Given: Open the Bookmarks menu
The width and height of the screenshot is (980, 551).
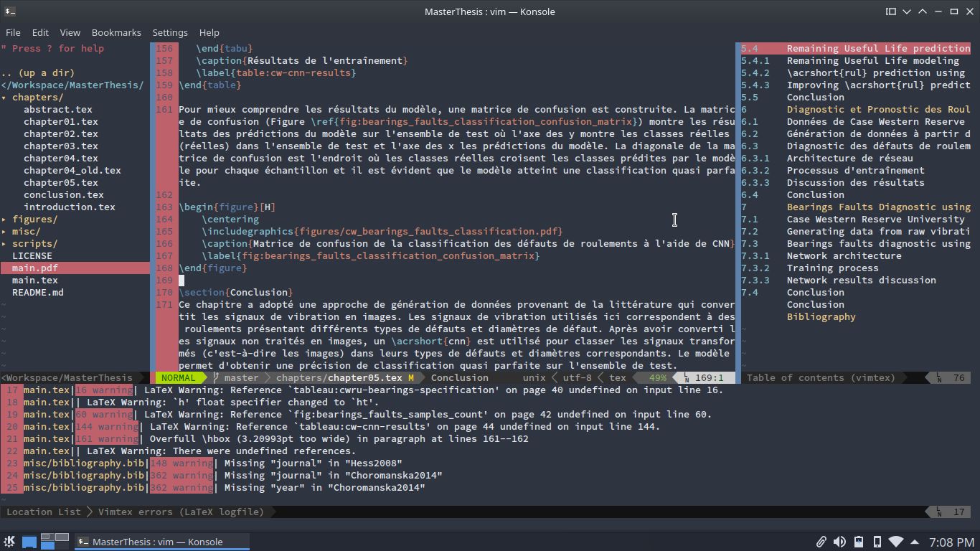Looking at the screenshot, I should point(116,32).
